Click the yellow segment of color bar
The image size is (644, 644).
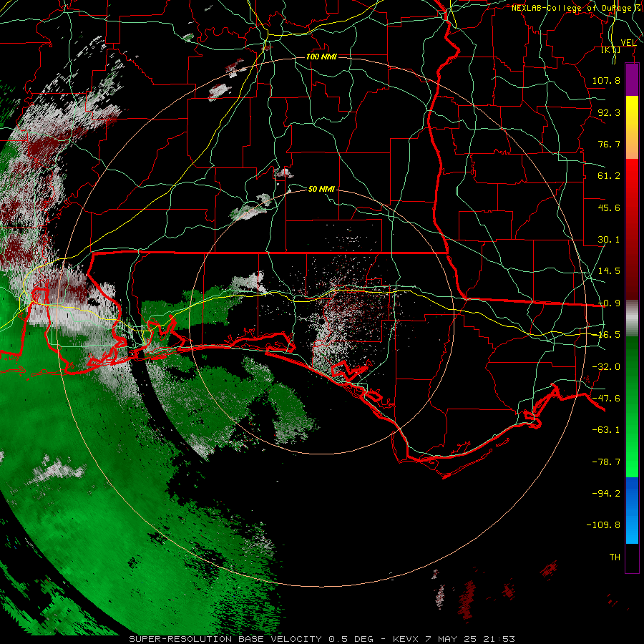click(x=632, y=127)
